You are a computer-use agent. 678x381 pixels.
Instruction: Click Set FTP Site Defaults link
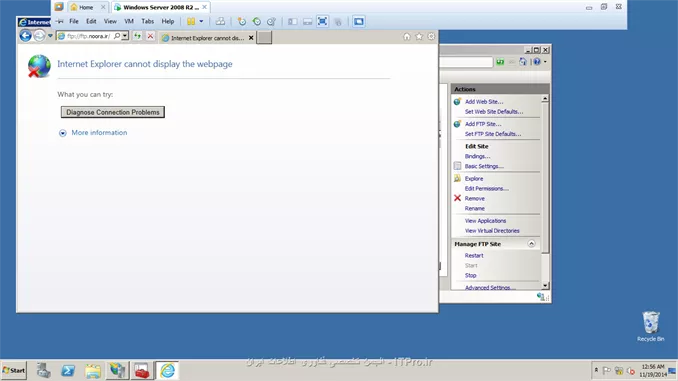(493, 134)
